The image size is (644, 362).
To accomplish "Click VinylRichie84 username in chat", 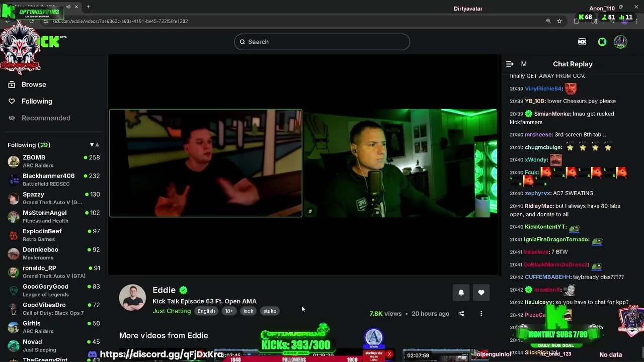I will 543,88.
